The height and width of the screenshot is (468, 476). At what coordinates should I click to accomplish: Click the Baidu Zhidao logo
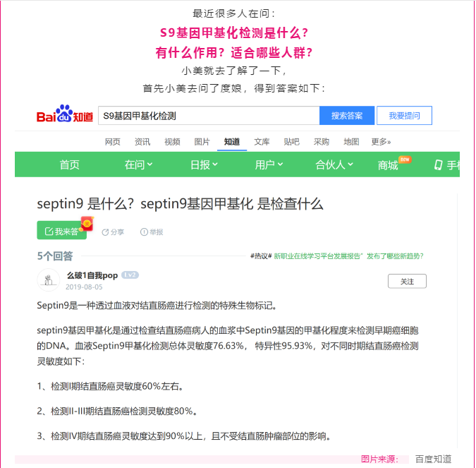pos(65,114)
